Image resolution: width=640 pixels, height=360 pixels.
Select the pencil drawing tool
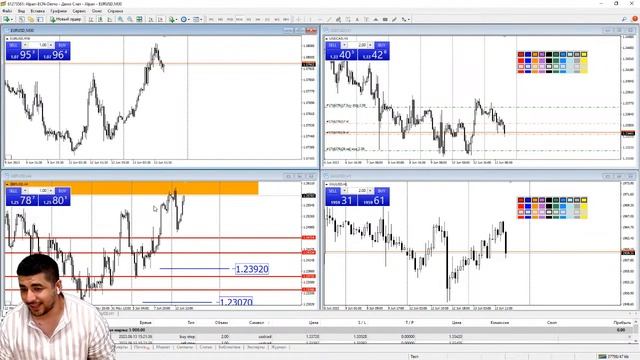pos(394,19)
